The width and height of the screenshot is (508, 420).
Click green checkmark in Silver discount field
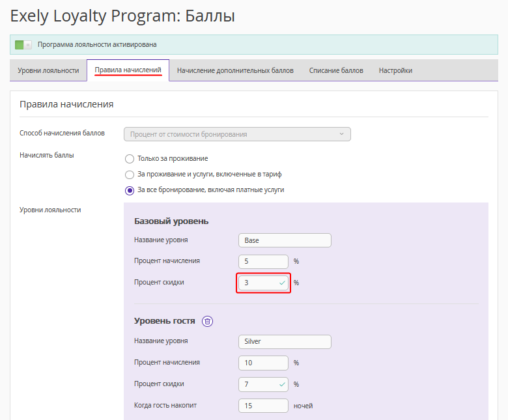(x=282, y=385)
